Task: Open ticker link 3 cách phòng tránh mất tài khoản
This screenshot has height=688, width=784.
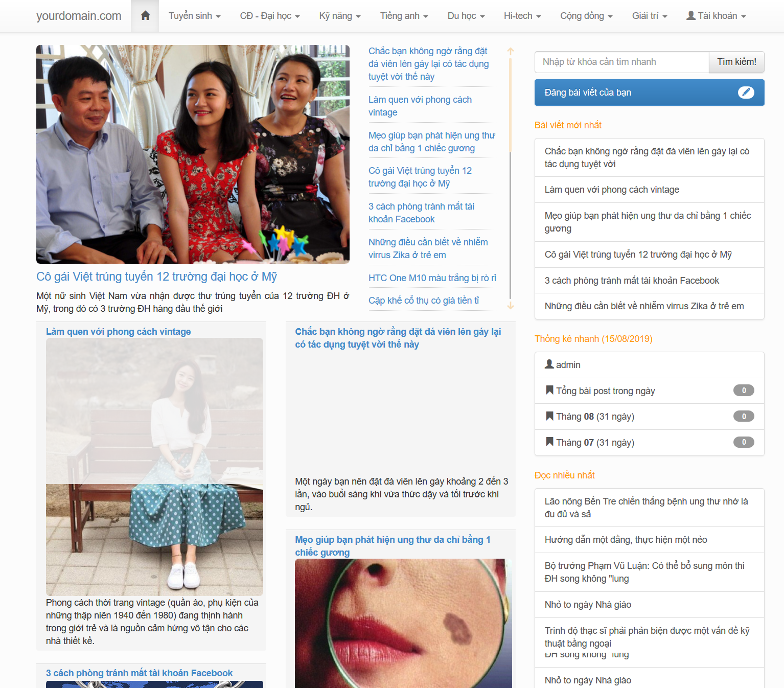Action: (x=421, y=213)
